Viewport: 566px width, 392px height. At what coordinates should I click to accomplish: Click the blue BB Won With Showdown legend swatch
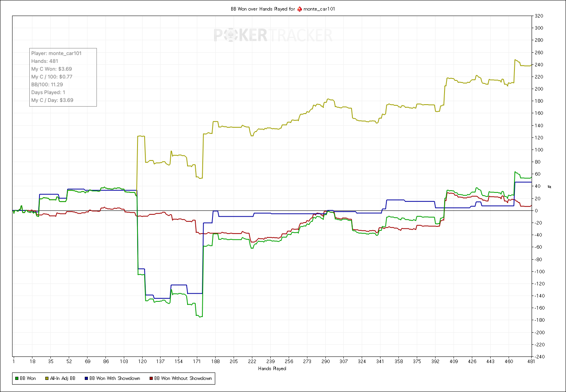coord(86,378)
